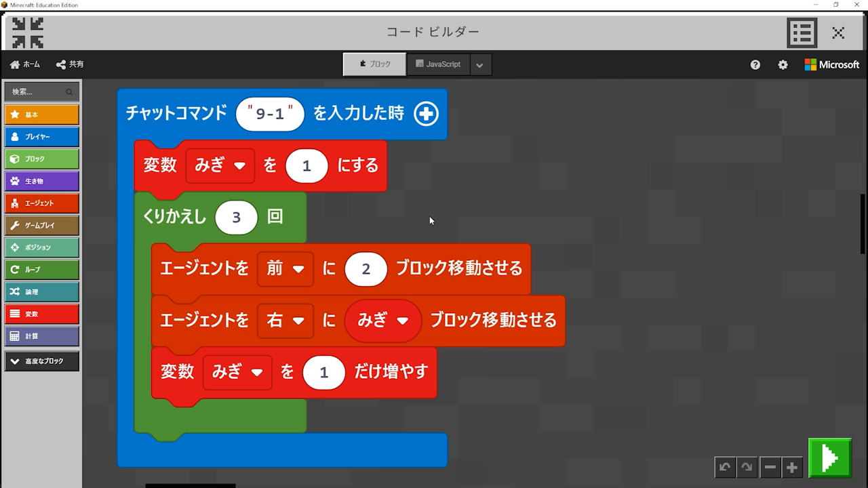Click the 検索 block search field
The width and height of the screenshot is (868, 488).
click(x=37, y=91)
